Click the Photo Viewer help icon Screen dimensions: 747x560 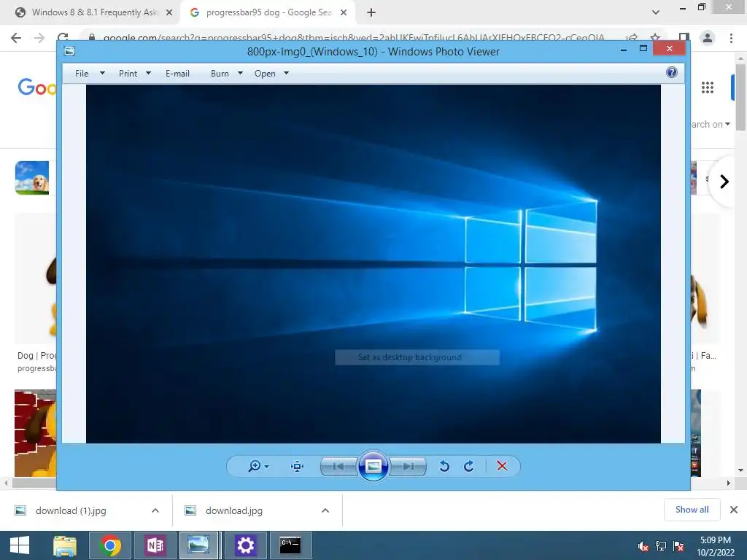point(672,72)
